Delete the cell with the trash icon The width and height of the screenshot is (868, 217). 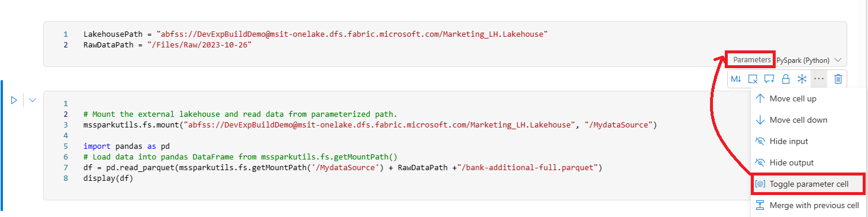(x=838, y=79)
